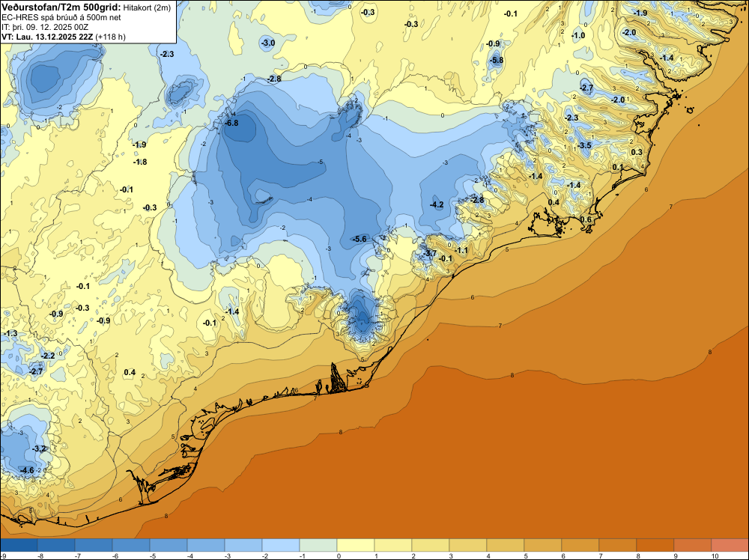The image size is (749, 560).
Task: Click the initial time 'IT: þri. 09. 12. 2025 00Z'
Action: click(x=45, y=27)
